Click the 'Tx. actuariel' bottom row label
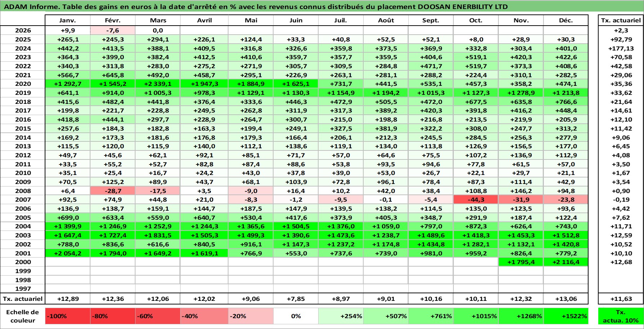Screen dimensions: 644x329 23,299
